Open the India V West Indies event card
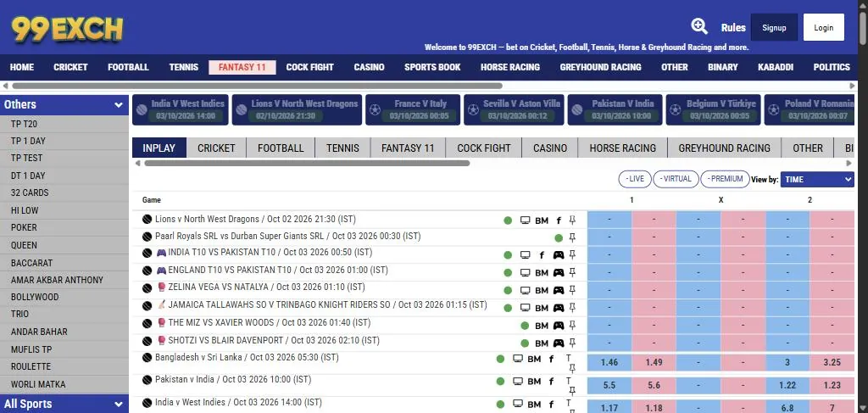The width and height of the screenshot is (868, 413). click(x=181, y=109)
